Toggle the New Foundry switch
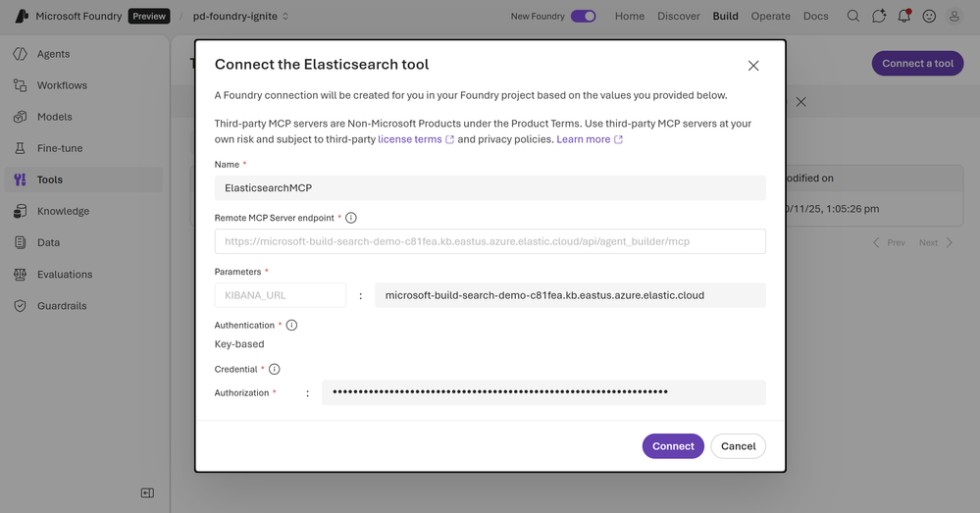Screen dimensions: 980x513 point(583,17)
